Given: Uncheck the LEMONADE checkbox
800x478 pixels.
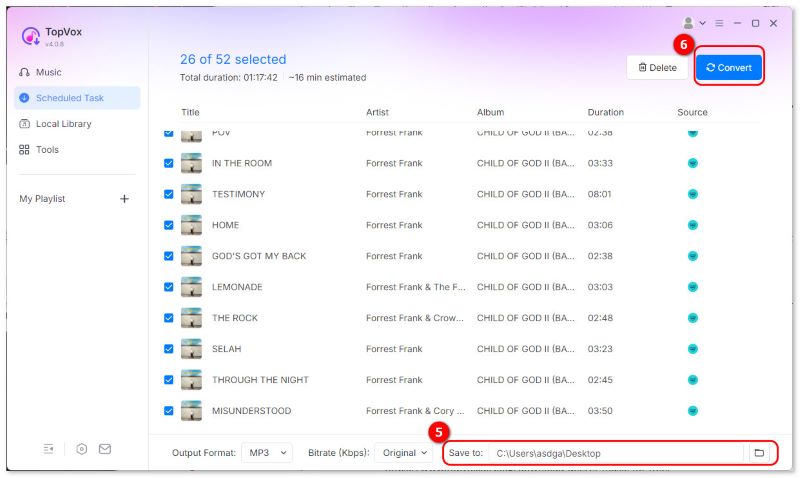Looking at the screenshot, I should click(x=169, y=287).
